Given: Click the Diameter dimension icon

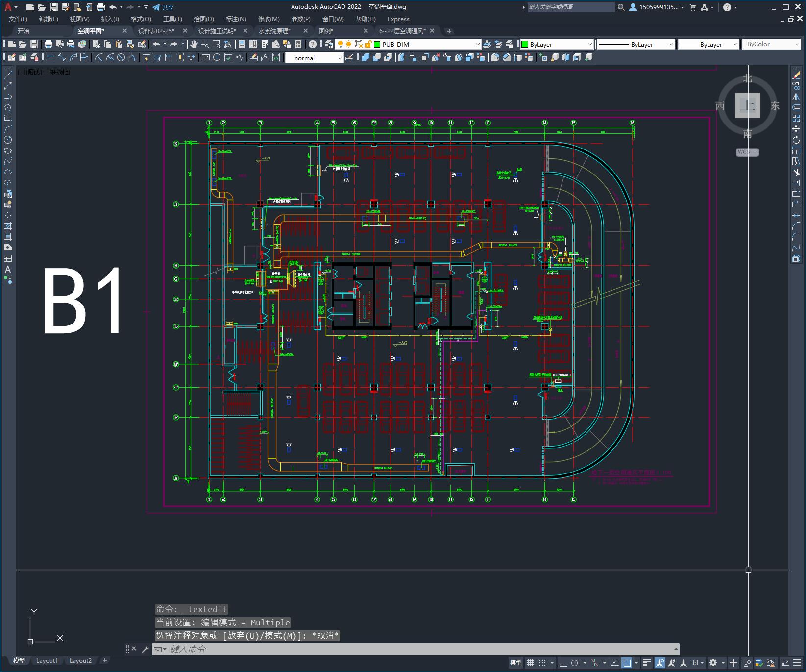Looking at the screenshot, I should [121, 58].
